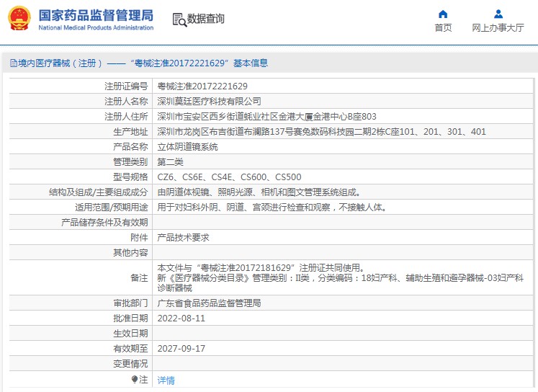Click 国家药品监督管理局 site title
This screenshot has height=392, width=538.
click(x=96, y=15)
